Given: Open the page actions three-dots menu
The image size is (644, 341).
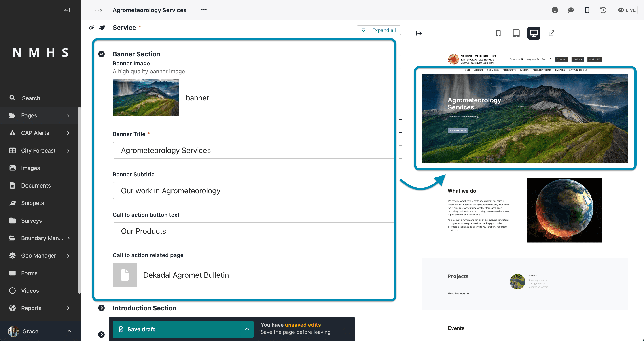Looking at the screenshot, I should pyautogui.click(x=204, y=10).
